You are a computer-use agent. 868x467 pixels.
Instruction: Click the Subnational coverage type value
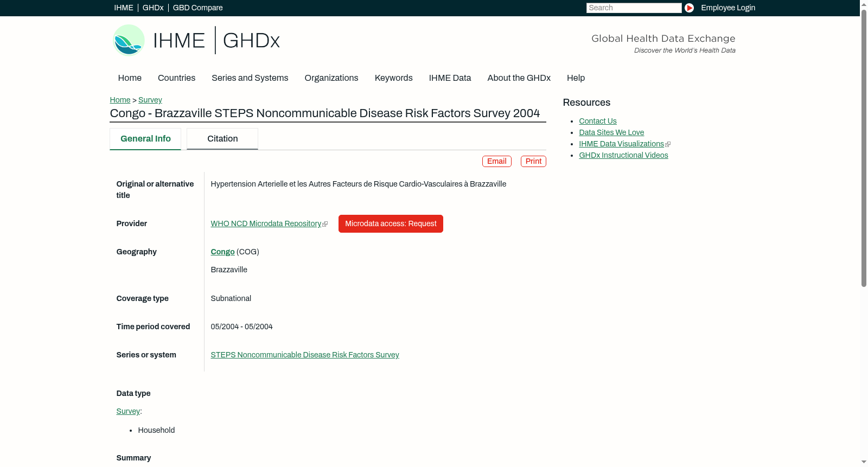click(x=231, y=299)
